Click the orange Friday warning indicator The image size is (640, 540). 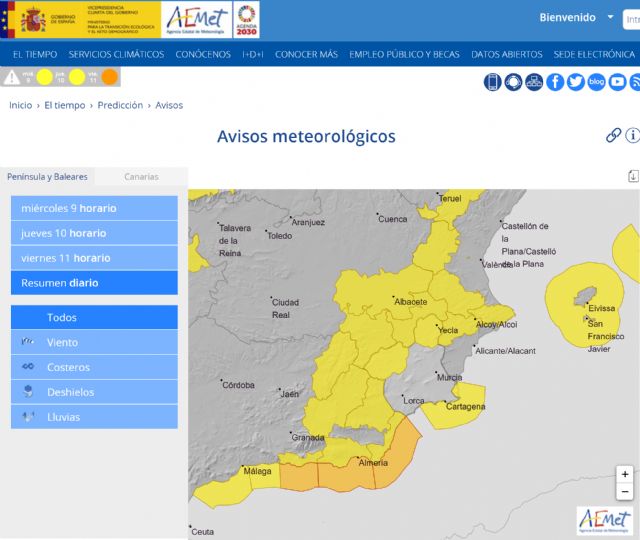[109, 77]
